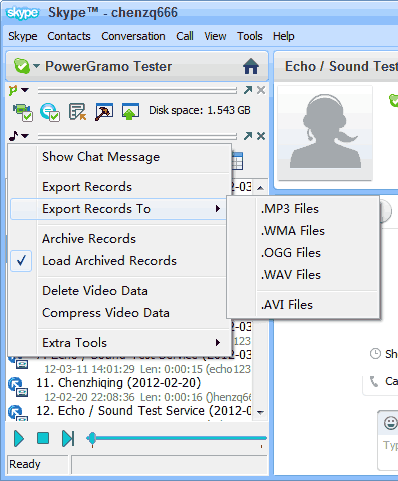Choose Export Records menu entry
Viewport: 398px width, 481px height.
pyautogui.click(x=120, y=187)
